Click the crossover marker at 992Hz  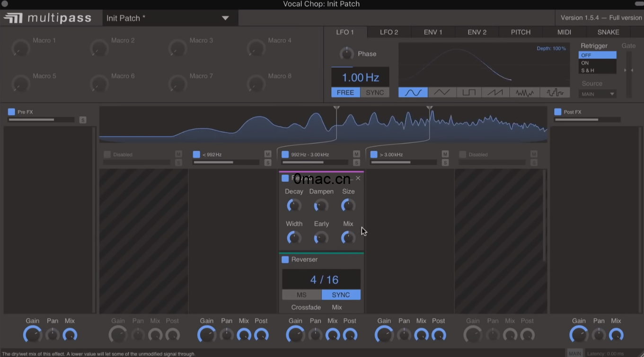click(x=336, y=108)
